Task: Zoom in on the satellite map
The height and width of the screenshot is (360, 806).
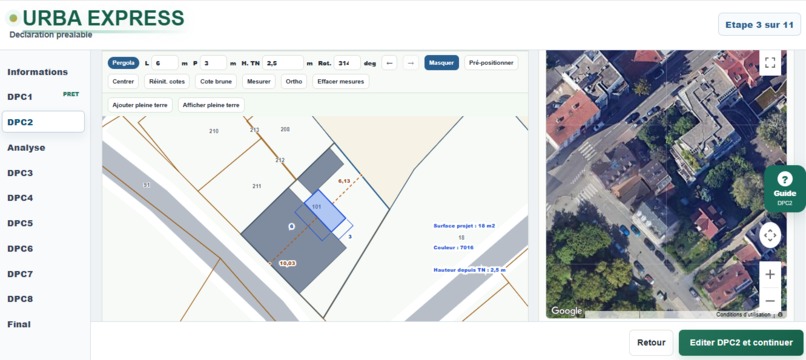Action: tap(770, 275)
